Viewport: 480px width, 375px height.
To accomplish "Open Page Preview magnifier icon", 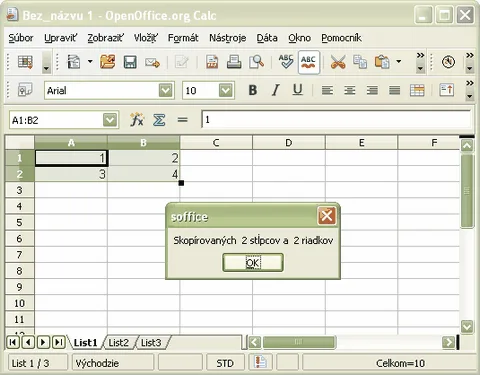I will [256, 62].
